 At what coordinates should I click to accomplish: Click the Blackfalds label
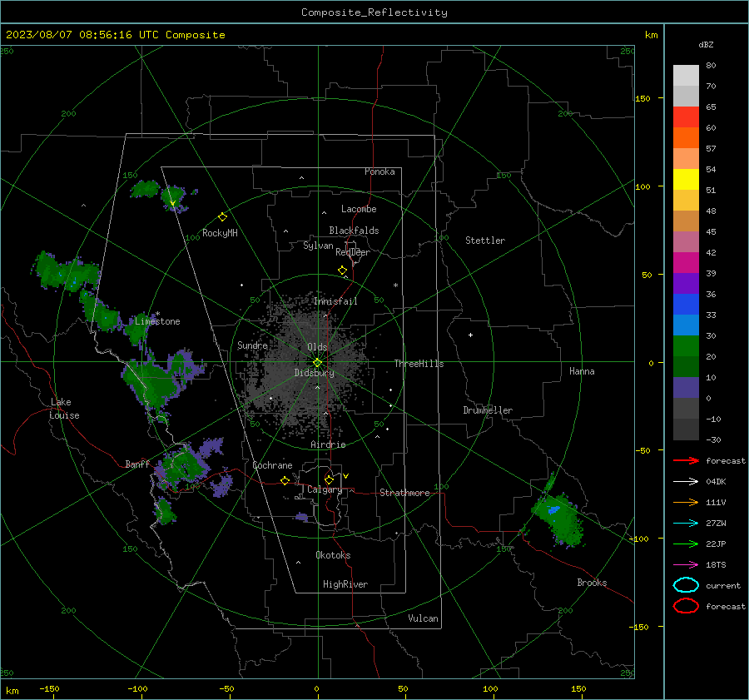point(354,231)
